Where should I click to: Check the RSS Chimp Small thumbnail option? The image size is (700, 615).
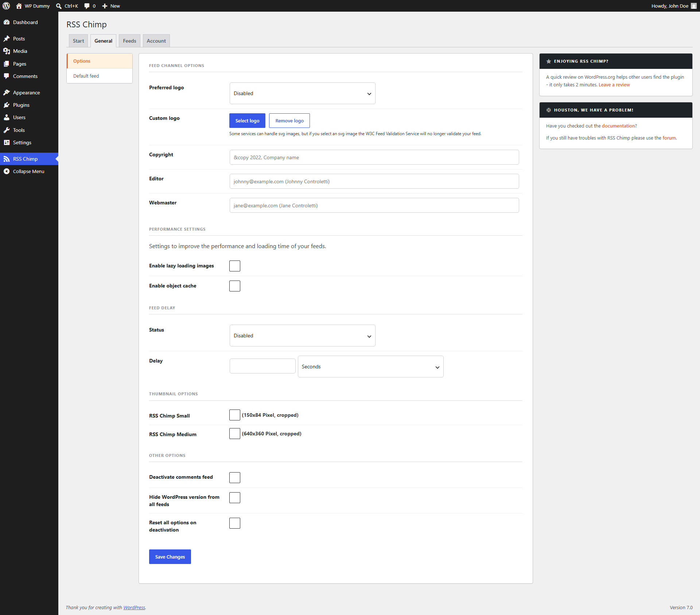point(235,415)
